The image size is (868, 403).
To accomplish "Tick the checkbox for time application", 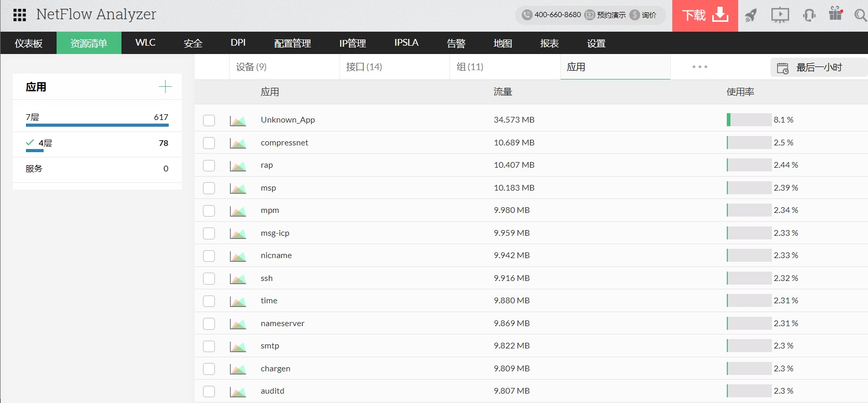I will 209,301.
